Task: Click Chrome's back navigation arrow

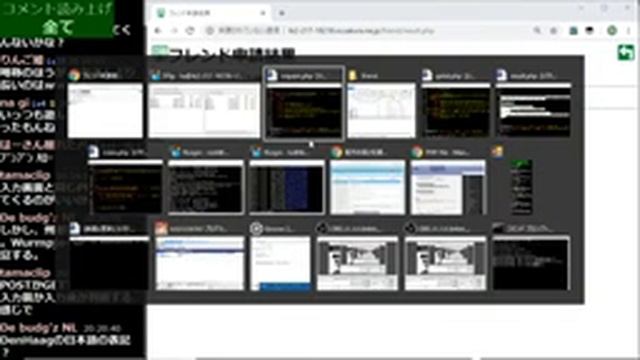Action: pyautogui.click(x=158, y=31)
